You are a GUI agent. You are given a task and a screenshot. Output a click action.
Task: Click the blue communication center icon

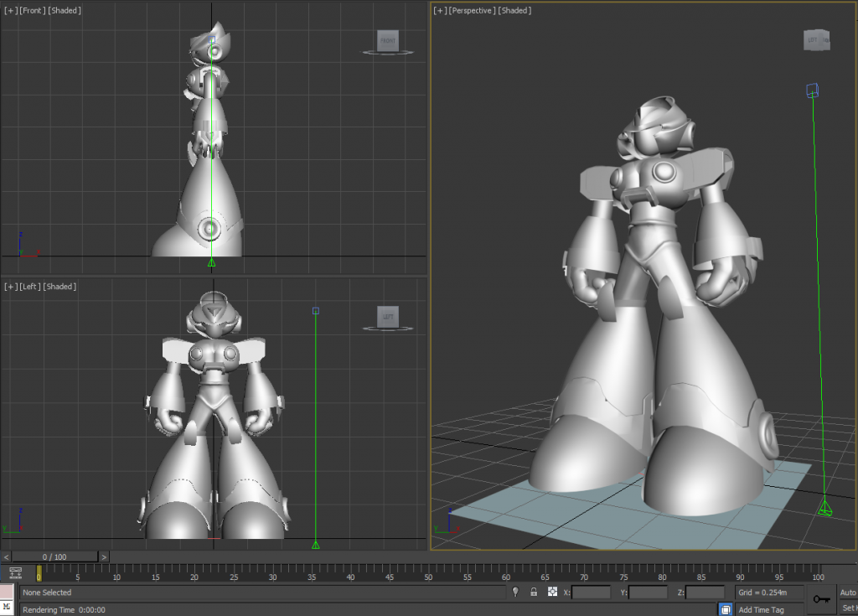point(726,609)
